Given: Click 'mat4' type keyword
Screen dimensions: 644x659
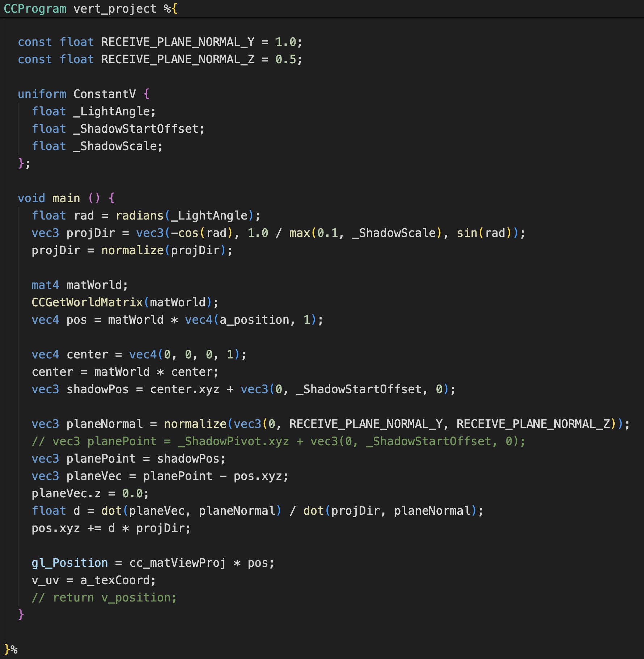Looking at the screenshot, I should (x=45, y=285).
